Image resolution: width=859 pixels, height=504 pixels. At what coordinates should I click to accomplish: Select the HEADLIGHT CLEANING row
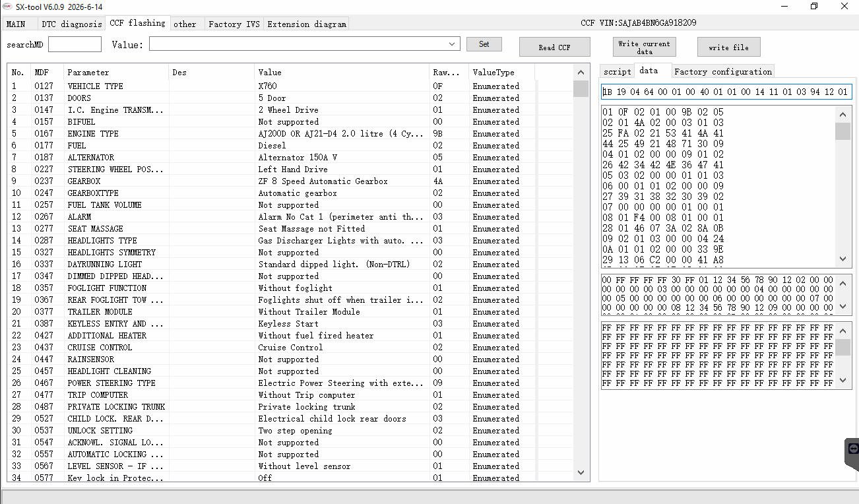(x=290, y=371)
